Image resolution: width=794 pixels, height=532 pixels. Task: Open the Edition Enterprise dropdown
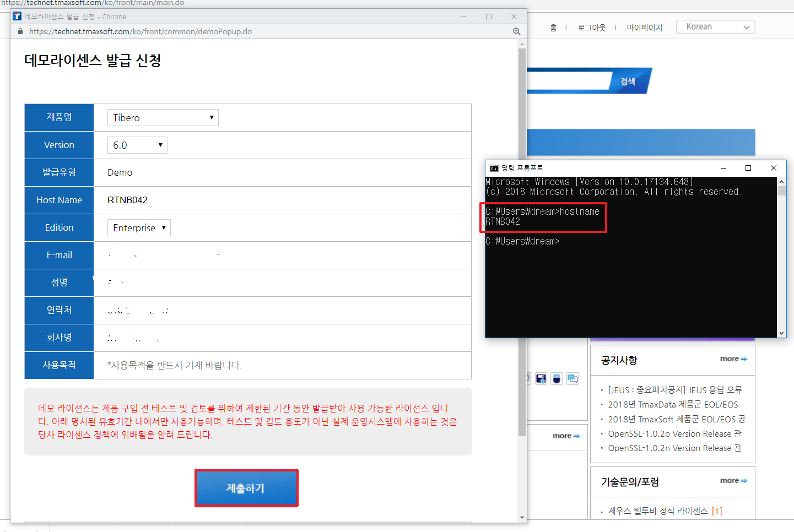139,227
